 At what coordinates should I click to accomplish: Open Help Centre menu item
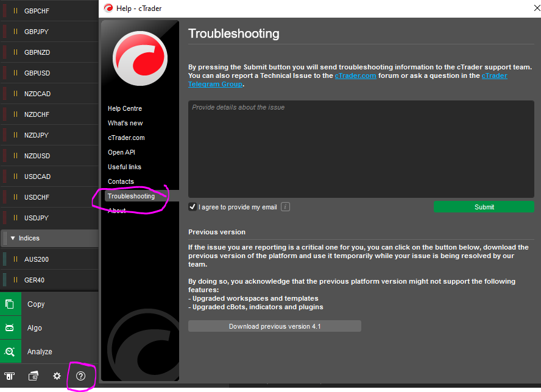[125, 108]
